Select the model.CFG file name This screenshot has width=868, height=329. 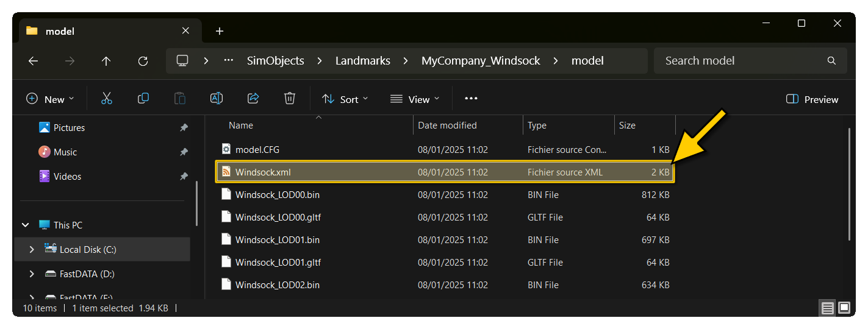coord(257,149)
